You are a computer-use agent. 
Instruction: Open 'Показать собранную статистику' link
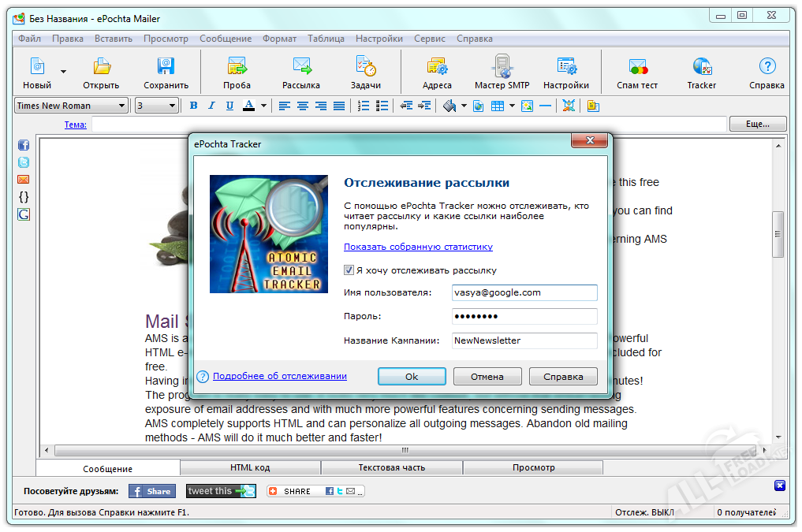tap(418, 247)
